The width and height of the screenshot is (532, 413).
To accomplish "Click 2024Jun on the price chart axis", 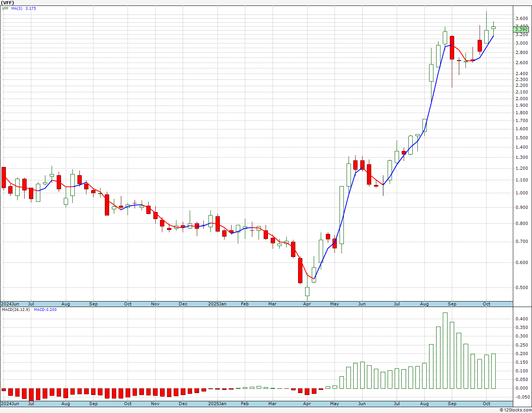I will (10, 304).
